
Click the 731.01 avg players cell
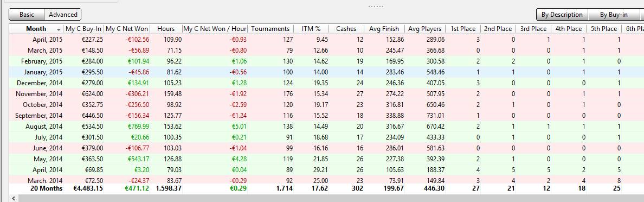click(435, 115)
